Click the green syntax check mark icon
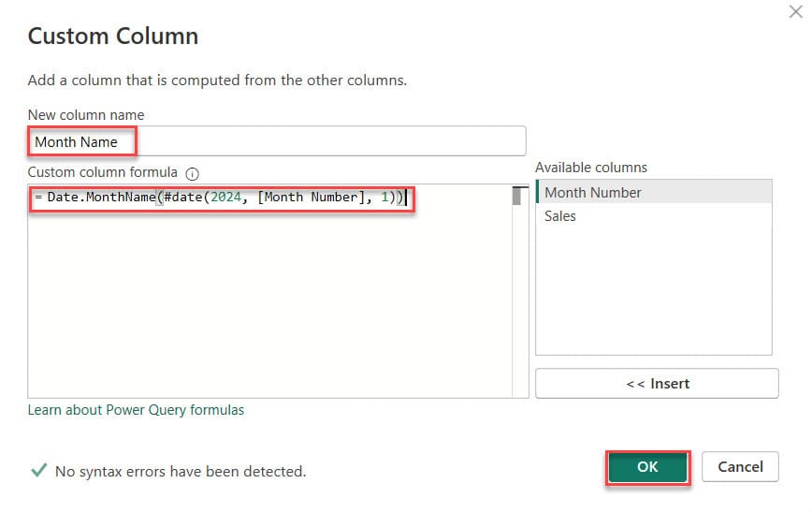 pos(39,470)
